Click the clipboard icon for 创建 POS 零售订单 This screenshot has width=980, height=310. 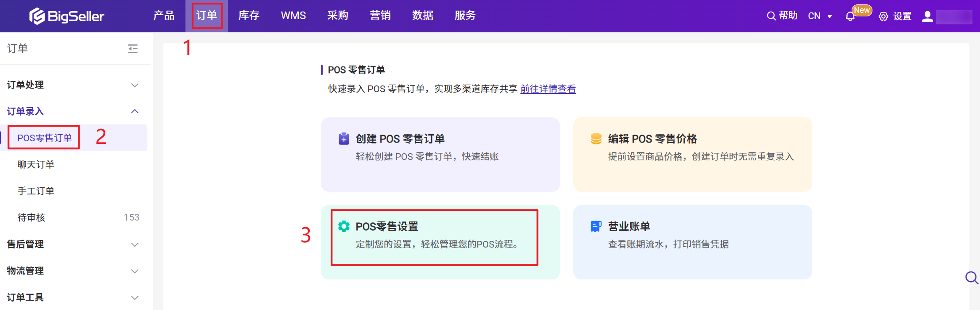tap(344, 139)
